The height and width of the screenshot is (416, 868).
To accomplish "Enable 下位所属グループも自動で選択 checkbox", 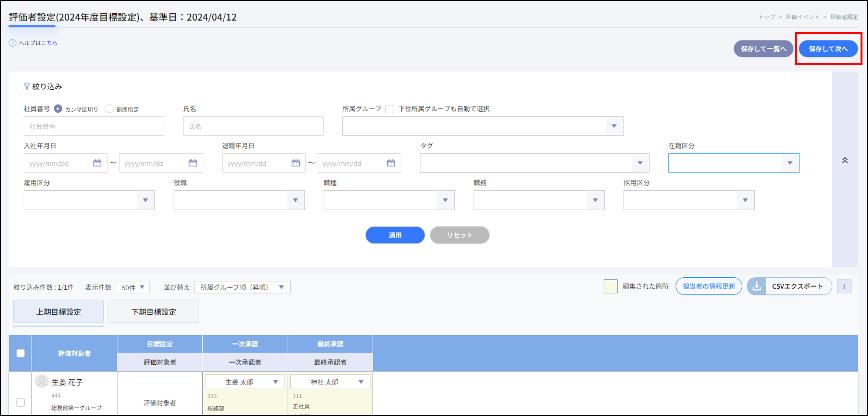I will click(389, 109).
